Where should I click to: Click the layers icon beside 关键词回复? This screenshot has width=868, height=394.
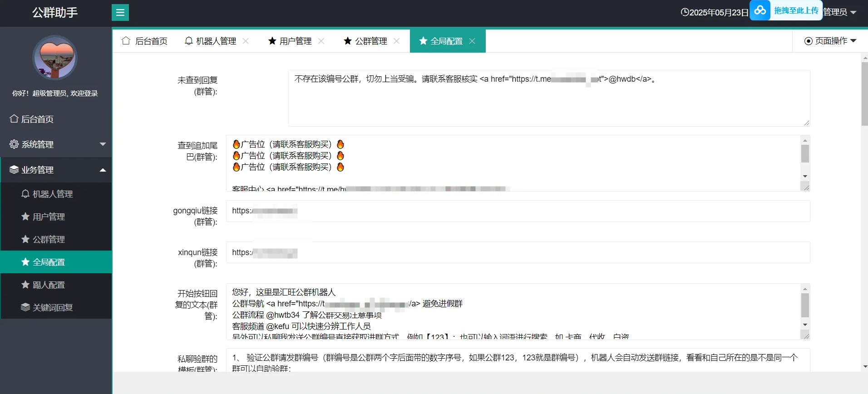tap(25, 307)
